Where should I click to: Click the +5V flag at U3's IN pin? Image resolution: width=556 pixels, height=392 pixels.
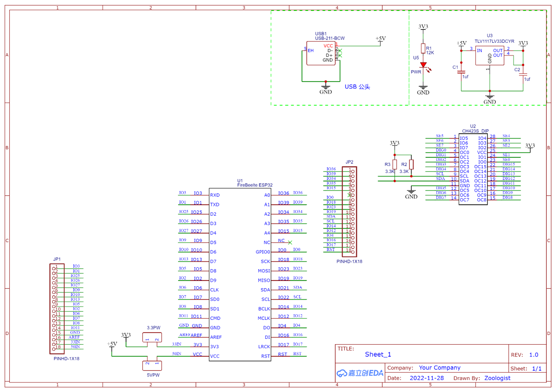[462, 44]
